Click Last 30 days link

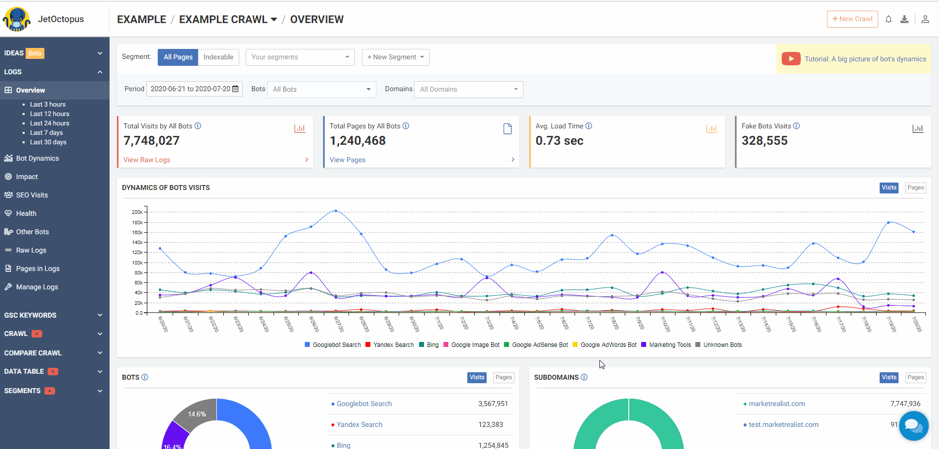[48, 142]
